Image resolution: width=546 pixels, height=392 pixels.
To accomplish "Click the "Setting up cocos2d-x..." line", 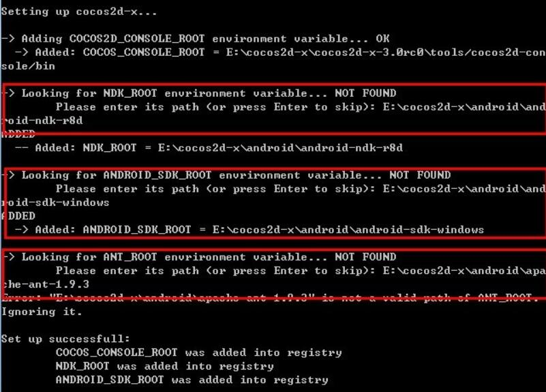I will [78, 12].
